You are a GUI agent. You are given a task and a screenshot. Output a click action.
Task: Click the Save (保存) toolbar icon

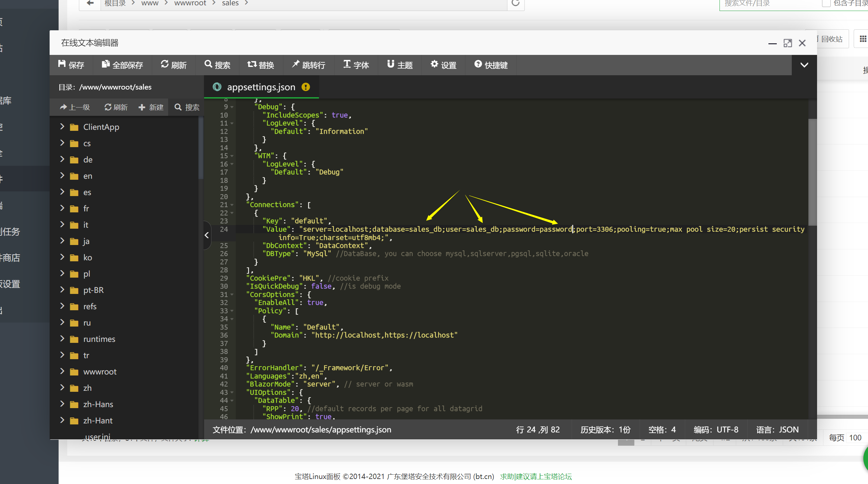[x=62, y=64]
